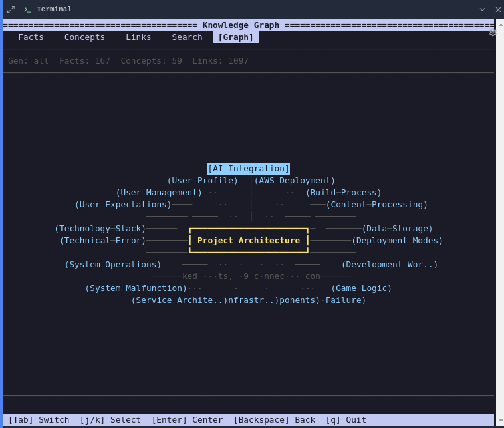Click the expand arrows icon in title bar

pos(11,10)
